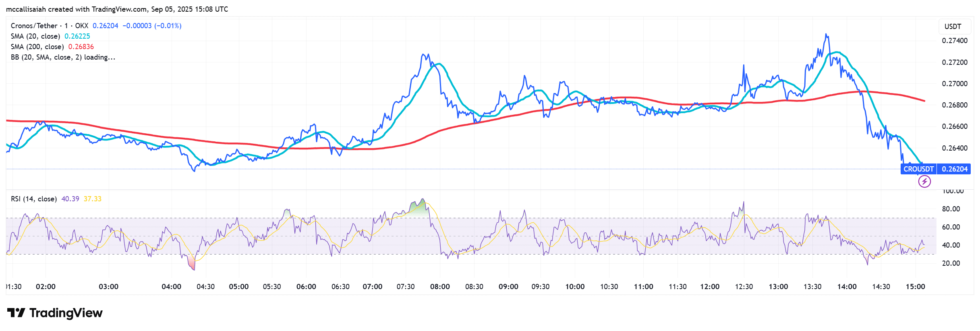Click the current price value 0.26204
Image resolution: width=980 pixels, height=331 pixels.
tap(105, 26)
